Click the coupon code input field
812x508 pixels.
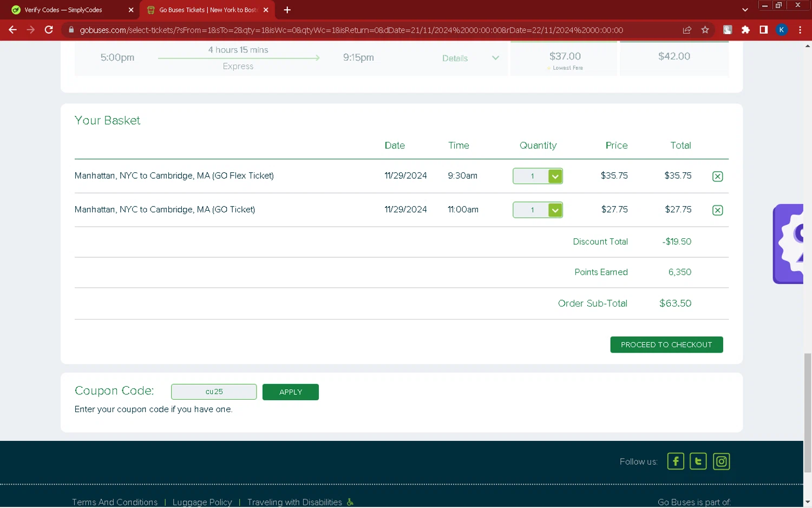[214, 392]
